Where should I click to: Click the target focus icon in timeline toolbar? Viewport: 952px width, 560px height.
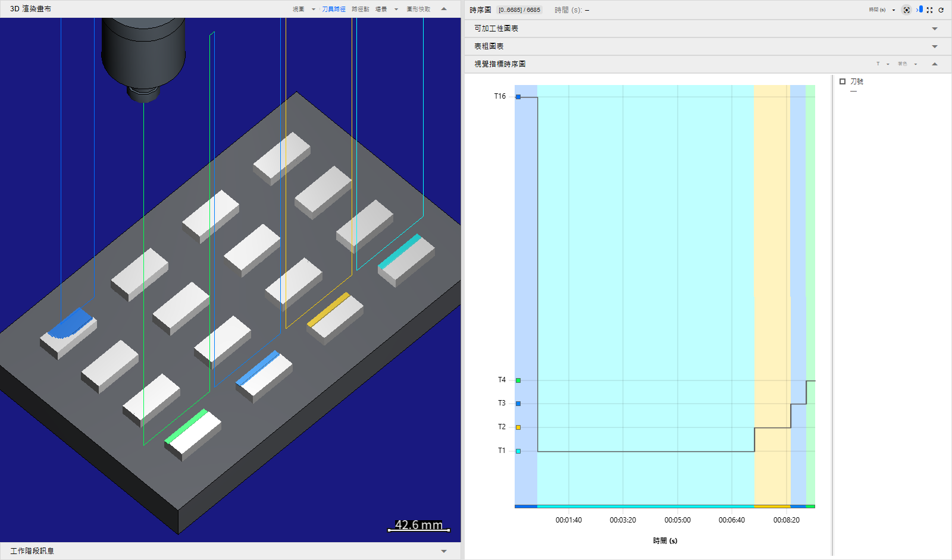click(906, 10)
